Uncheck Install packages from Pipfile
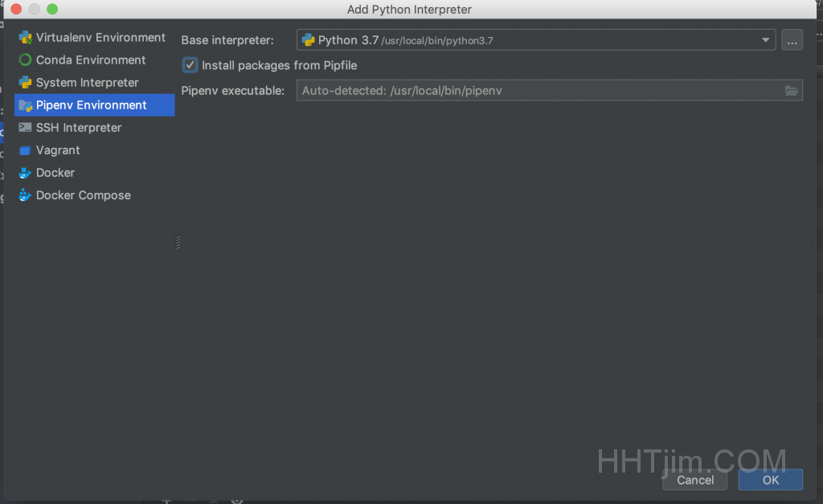 [190, 65]
